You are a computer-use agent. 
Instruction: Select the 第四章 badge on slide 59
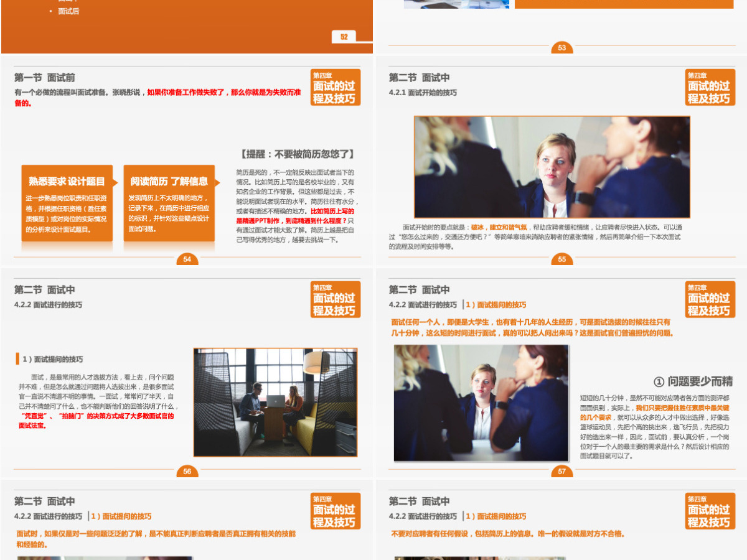710,511
